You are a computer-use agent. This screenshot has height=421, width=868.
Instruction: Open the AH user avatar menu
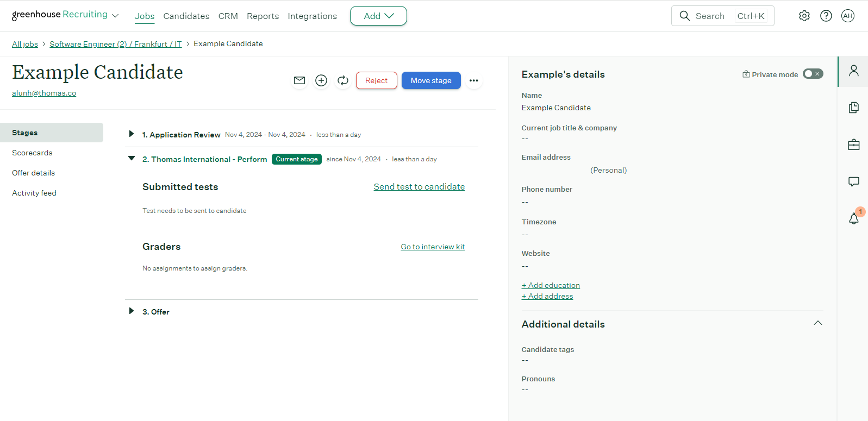(x=848, y=16)
